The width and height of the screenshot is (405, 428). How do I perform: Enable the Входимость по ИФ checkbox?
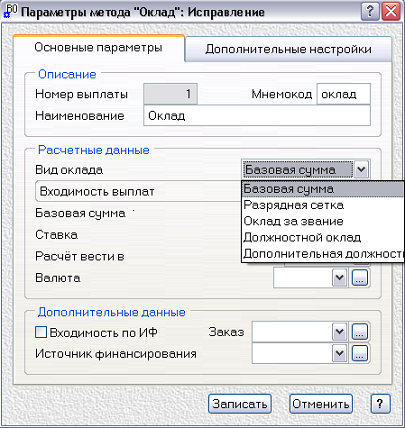tap(41, 332)
